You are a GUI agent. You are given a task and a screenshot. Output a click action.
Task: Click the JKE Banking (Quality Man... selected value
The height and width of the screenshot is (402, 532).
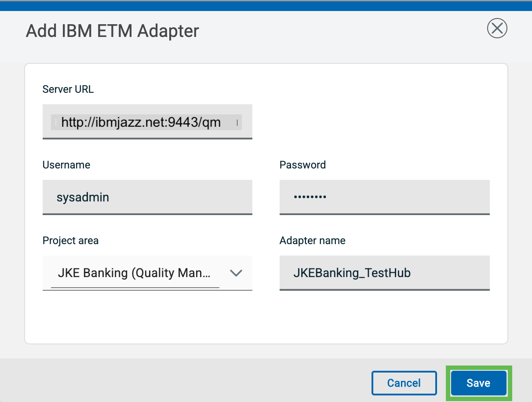click(x=134, y=273)
